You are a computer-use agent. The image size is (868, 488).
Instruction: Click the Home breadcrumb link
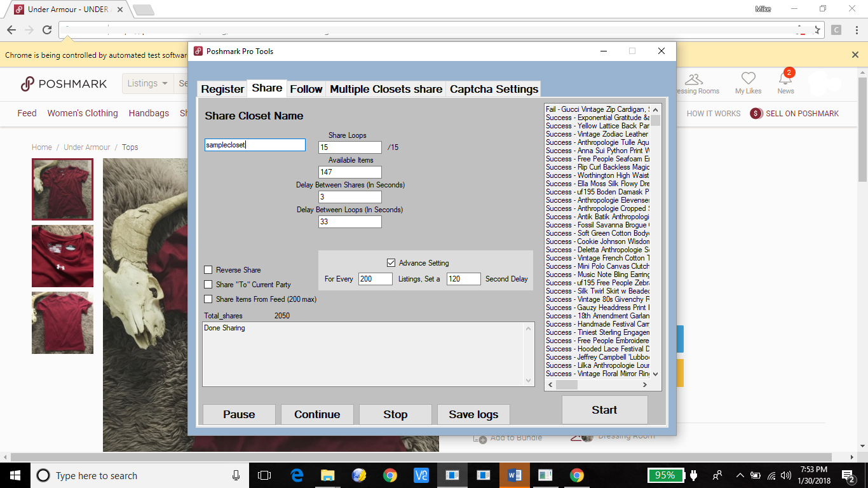(42, 147)
